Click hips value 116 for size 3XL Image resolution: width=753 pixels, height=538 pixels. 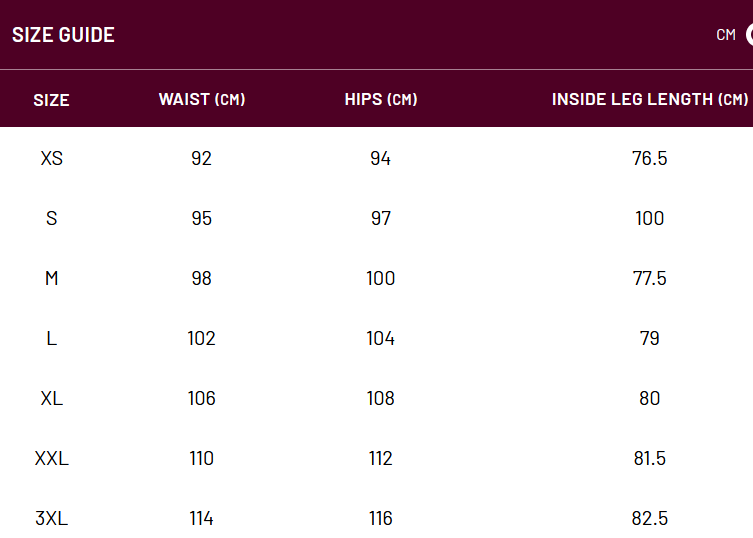point(380,518)
